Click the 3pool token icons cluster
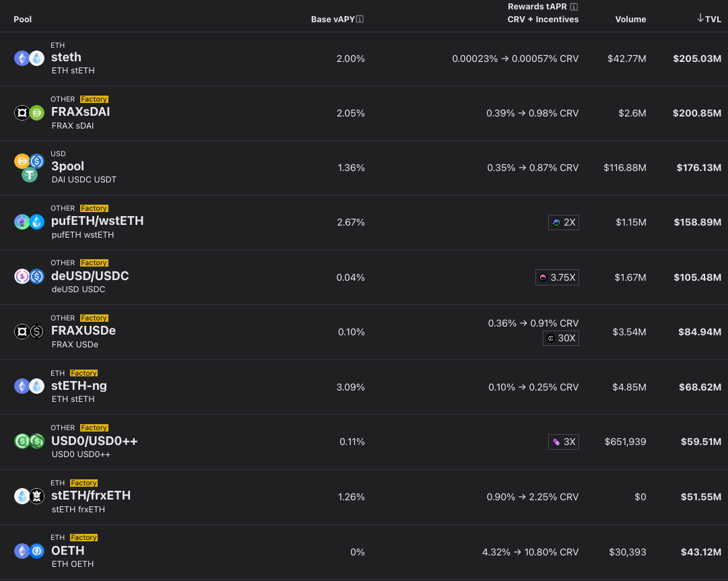 pyautogui.click(x=29, y=168)
